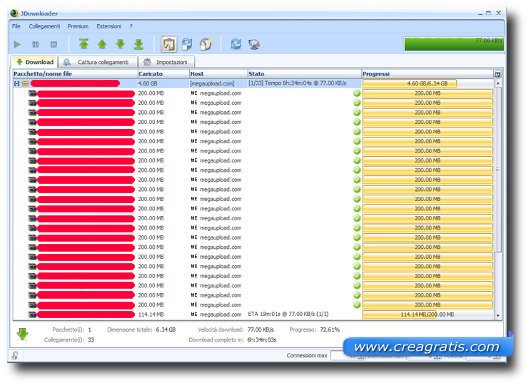Click the JDownloader title bar logo
Screen dimensions: 530x386
click(x=14, y=13)
